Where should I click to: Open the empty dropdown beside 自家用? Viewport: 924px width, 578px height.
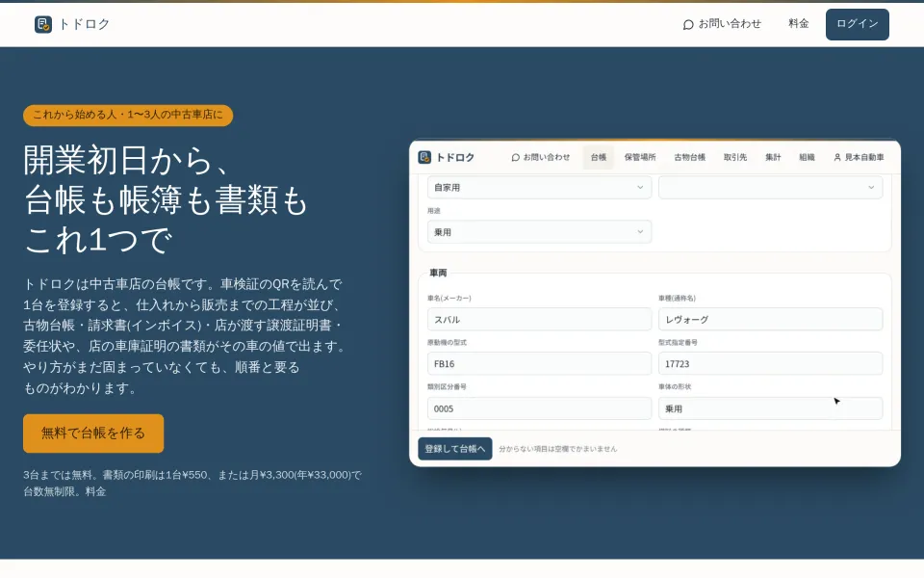[770, 188]
